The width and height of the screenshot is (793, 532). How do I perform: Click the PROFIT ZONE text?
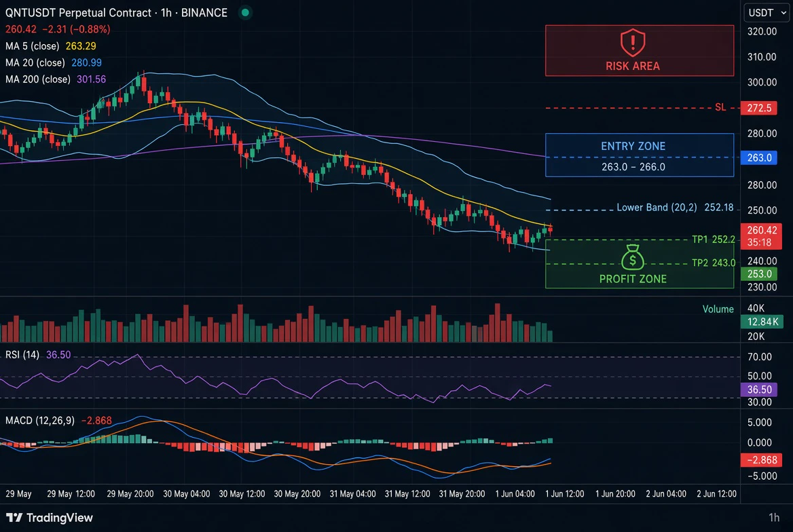pyautogui.click(x=633, y=279)
